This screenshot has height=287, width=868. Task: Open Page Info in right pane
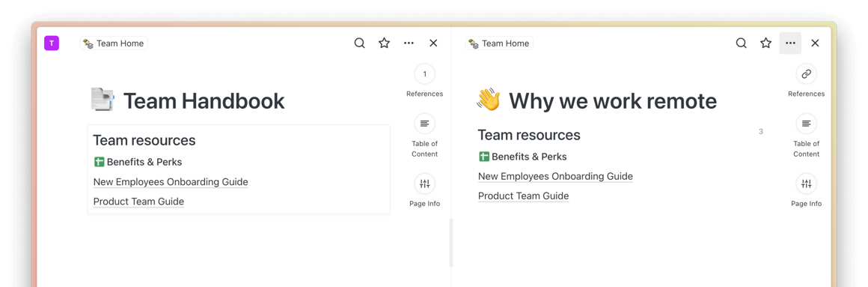click(807, 184)
